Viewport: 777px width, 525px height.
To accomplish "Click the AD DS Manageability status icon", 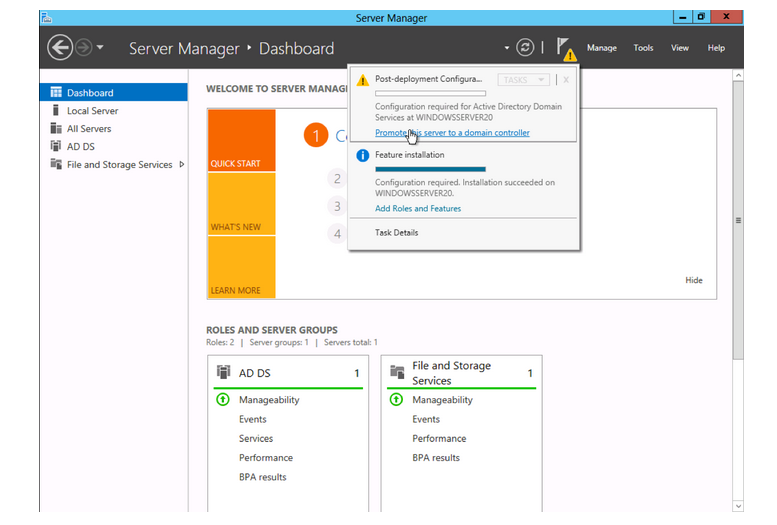I will pos(223,400).
